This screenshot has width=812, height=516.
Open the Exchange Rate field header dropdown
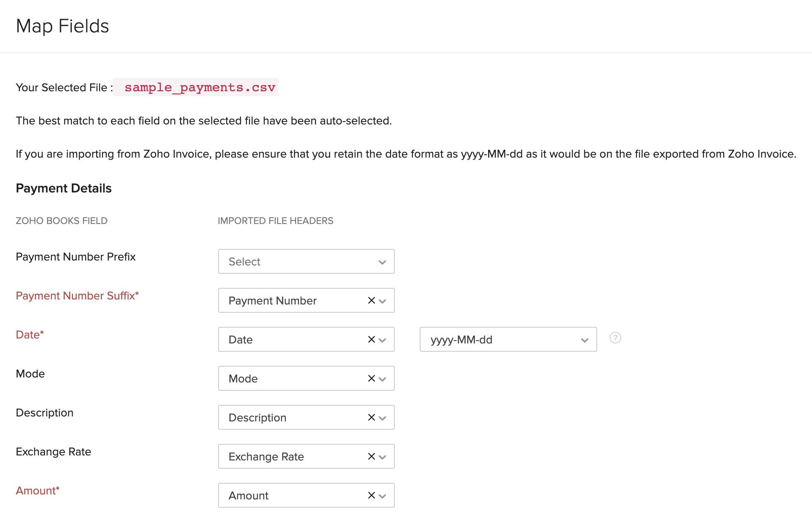tap(382, 457)
